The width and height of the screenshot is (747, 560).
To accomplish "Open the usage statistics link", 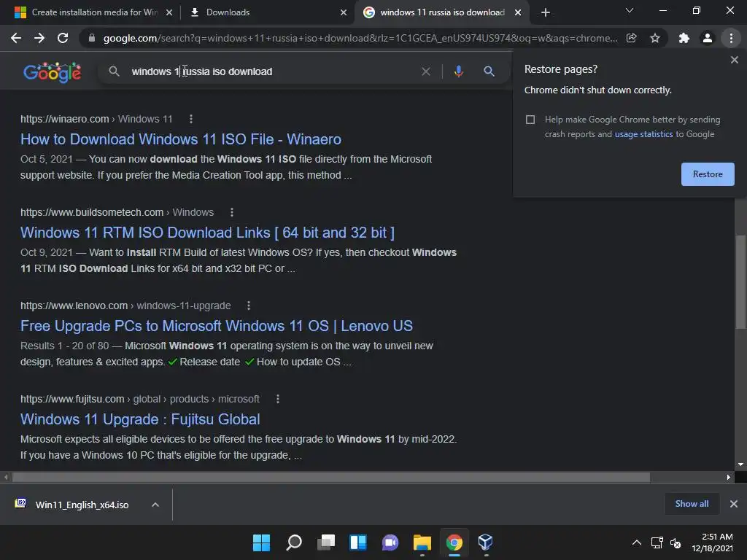I will tap(643, 134).
